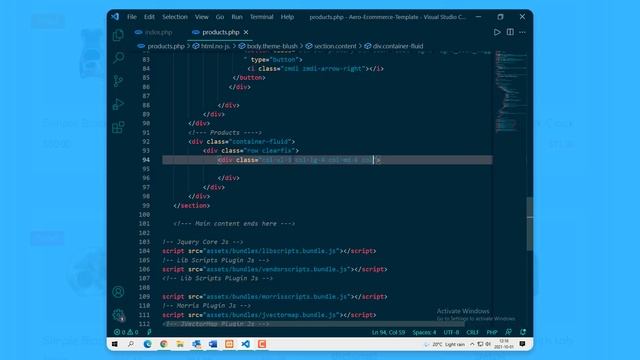Click the morrisscripts.bundle.js script line
The width and height of the screenshot is (640, 360).
(274, 297)
